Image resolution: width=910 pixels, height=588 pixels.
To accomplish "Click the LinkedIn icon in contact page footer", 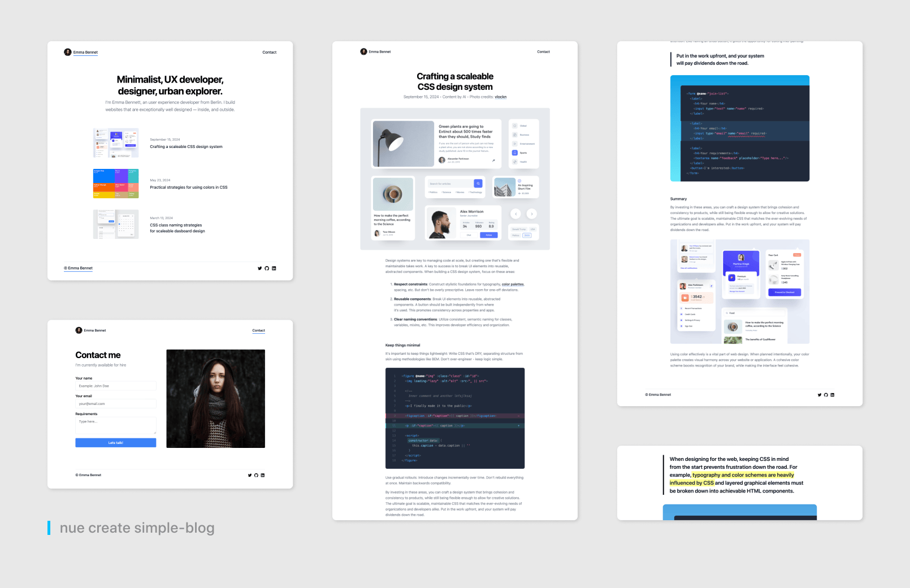I will coord(263,475).
